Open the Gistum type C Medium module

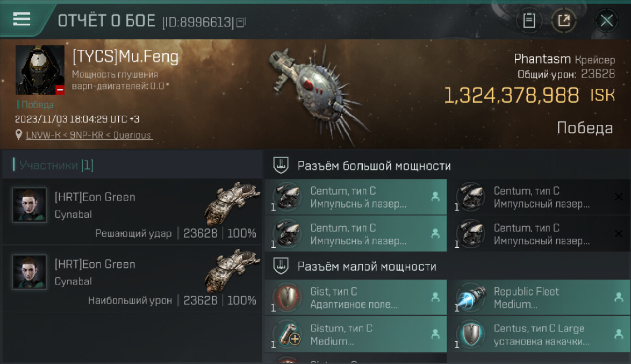click(x=356, y=334)
